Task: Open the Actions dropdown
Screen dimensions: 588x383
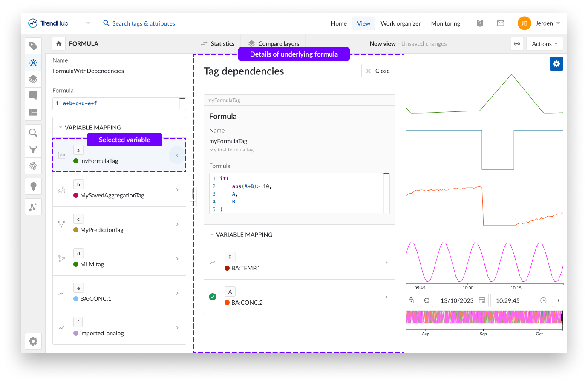Action: [545, 44]
